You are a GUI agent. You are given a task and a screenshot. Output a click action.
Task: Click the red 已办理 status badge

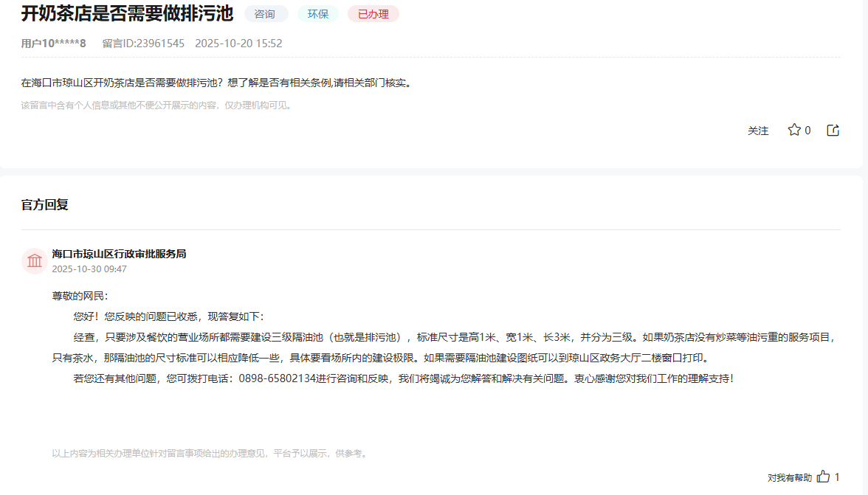tap(373, 13)
